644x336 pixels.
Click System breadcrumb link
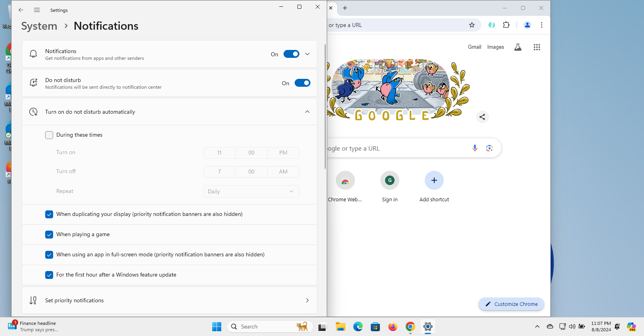pyautogui.click(x=39, y=26)
